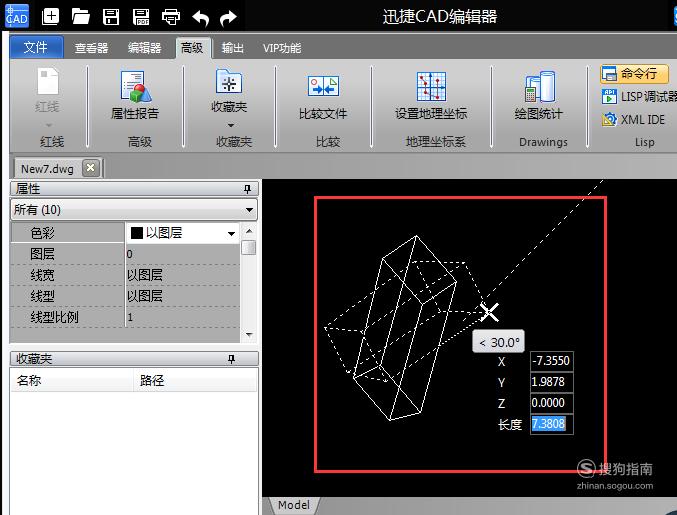Redo the last undone action

click(x=228, y=18)
